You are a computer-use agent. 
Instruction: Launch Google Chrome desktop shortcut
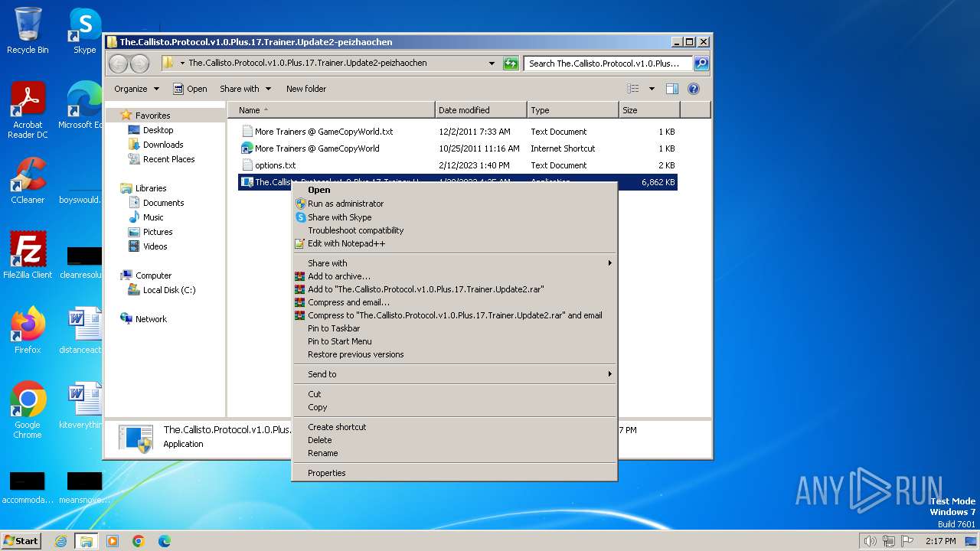click(28, 409)
